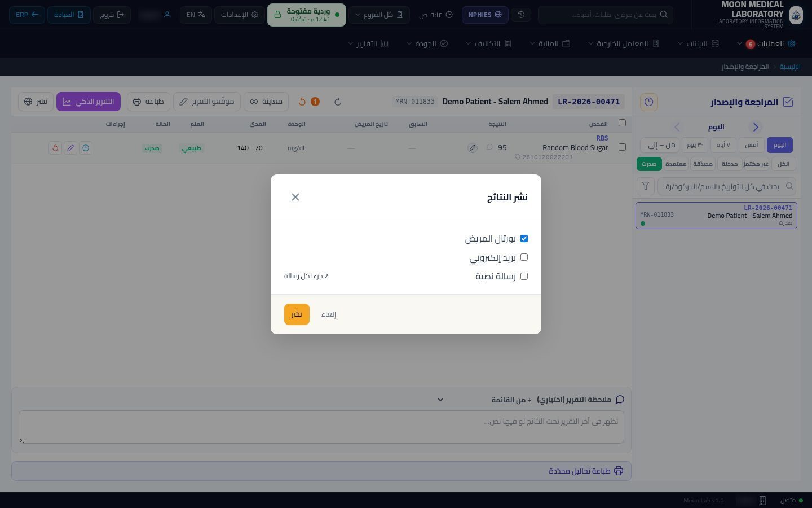Focus the ملاحظة التقرير note text area

tap(321, 427)
